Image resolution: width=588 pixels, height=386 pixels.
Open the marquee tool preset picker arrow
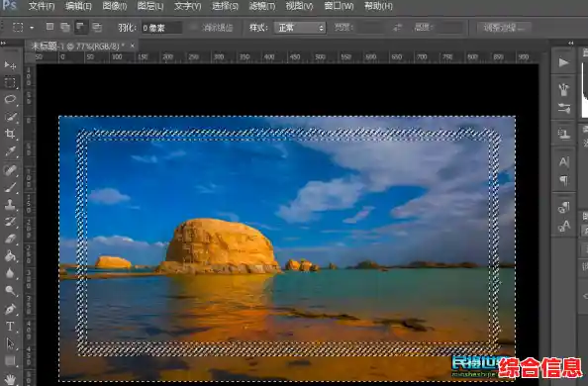point(32,28)
